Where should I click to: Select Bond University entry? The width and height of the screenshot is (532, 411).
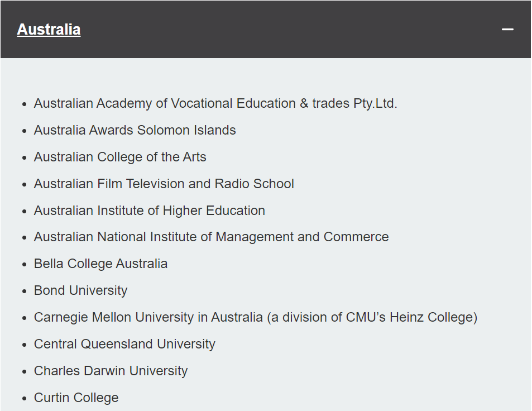[x=81, y=290]
